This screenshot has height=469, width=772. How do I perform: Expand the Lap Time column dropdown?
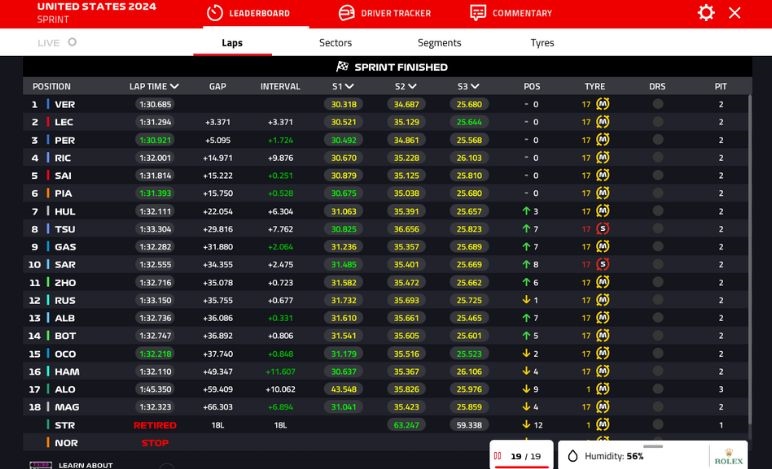point(175,87)
